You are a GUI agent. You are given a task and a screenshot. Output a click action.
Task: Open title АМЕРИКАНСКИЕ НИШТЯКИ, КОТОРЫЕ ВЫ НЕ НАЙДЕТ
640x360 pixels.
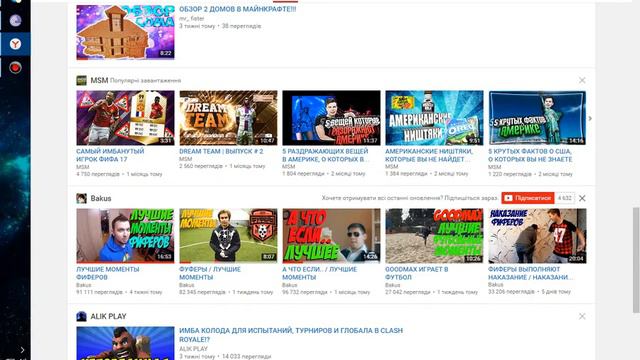point(429,155)
